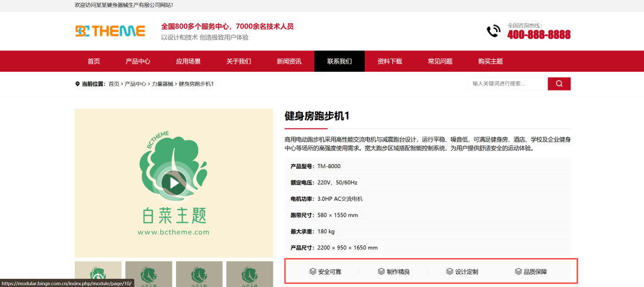Click the 力量器械 breadcrumb link

(x=163, y=84)
